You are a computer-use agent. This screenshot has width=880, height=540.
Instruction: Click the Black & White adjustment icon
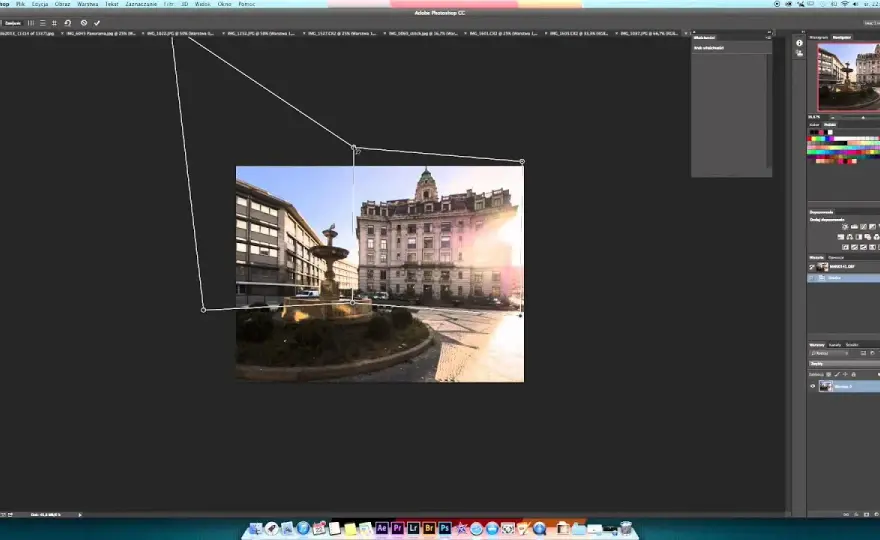(x=859, y=237)
